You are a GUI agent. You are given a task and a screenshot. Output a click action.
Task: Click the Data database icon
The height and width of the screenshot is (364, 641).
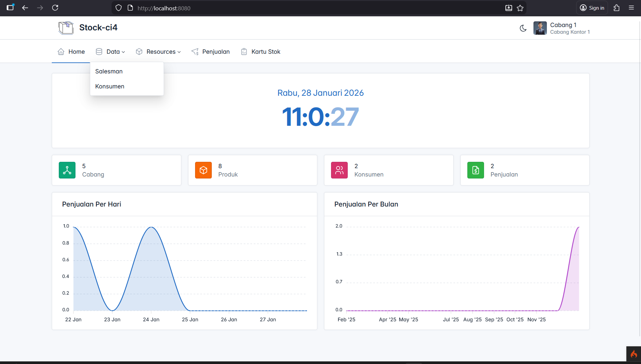(x=99, y=52)
